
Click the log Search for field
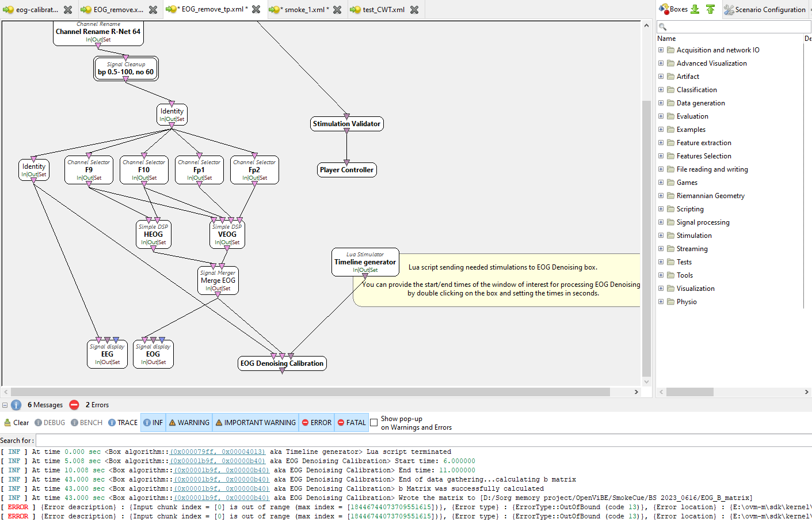(x=424, y=441)
